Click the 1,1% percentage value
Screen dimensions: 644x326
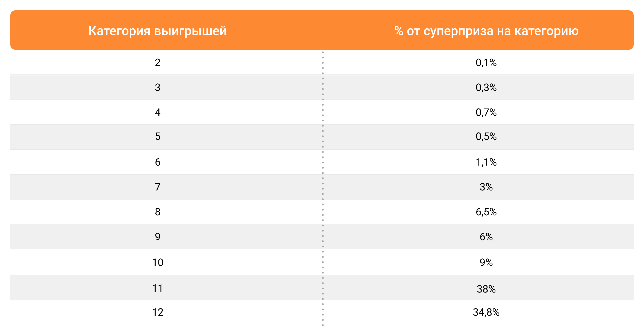tap(486, 162)
